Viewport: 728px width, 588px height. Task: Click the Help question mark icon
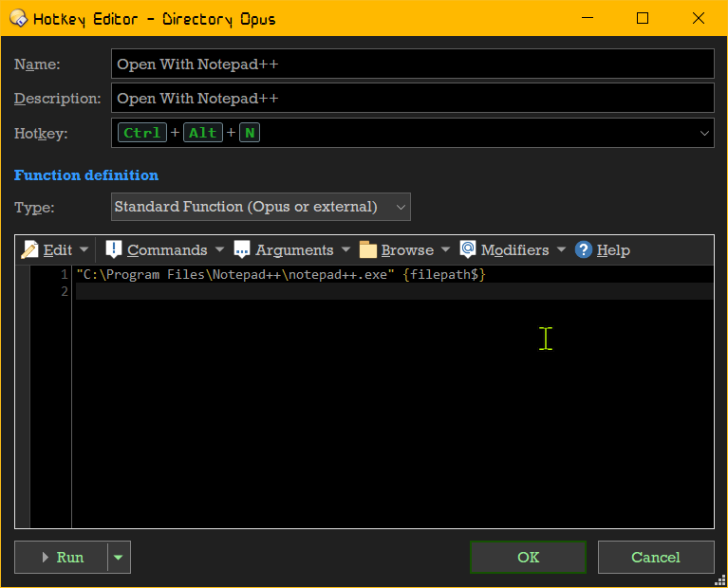[583, 249]
